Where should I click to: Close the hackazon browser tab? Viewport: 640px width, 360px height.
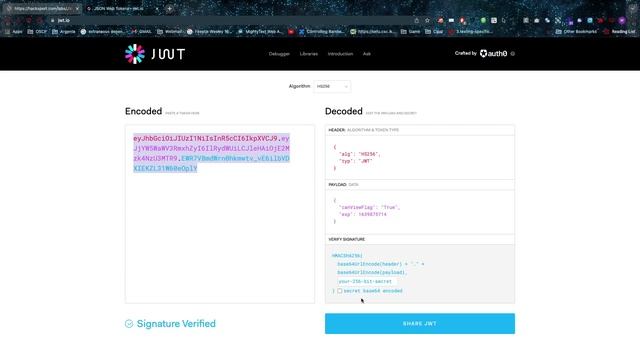pyautogui.click(x=77, y=8)
